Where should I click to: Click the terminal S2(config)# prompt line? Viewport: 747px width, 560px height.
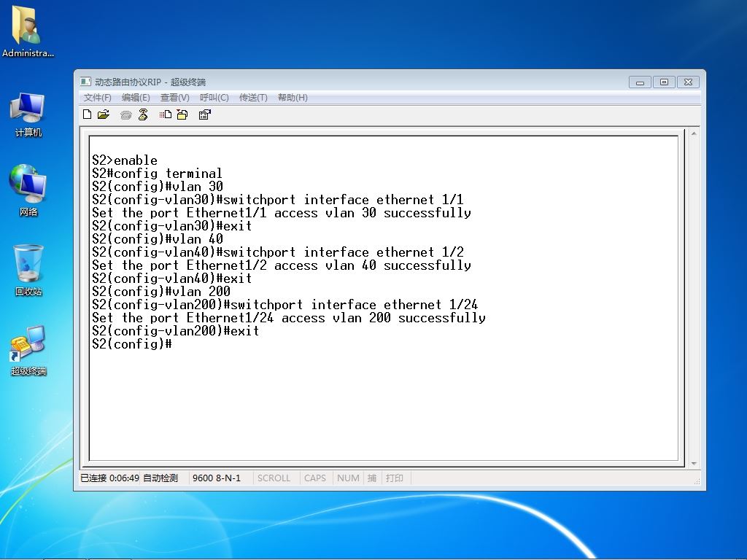pos(132,344)
